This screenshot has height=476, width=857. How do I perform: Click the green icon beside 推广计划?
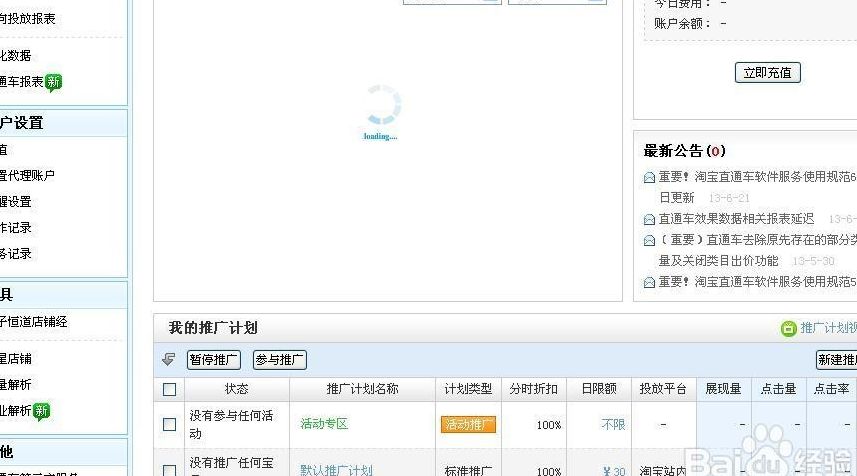[788, 328]
